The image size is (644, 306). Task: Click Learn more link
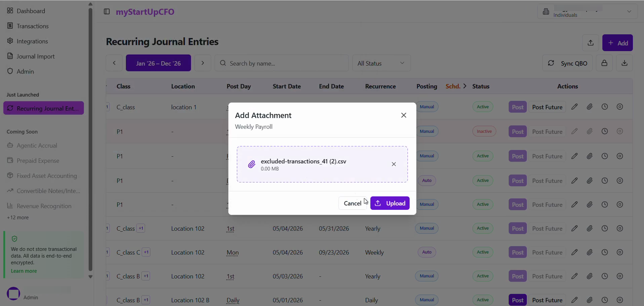pyautogui.click(x=24, y=271)
